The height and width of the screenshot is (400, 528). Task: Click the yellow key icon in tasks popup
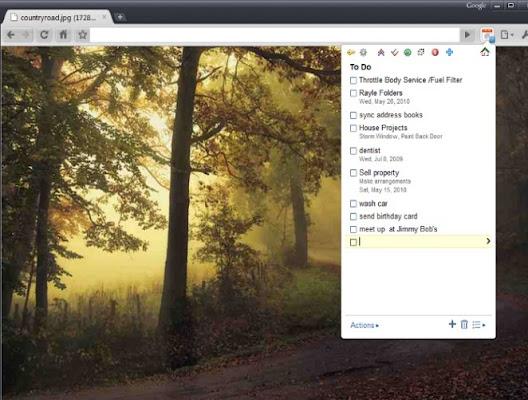tap(351, 52)
